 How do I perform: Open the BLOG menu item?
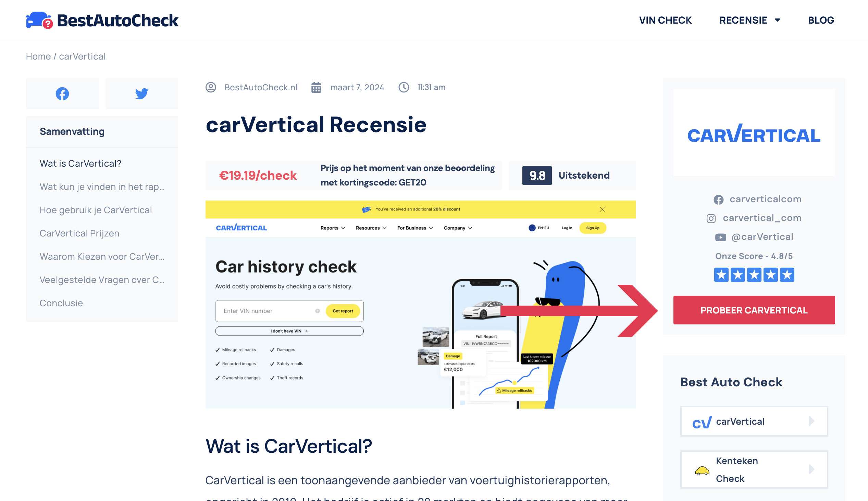coord(821,20)
